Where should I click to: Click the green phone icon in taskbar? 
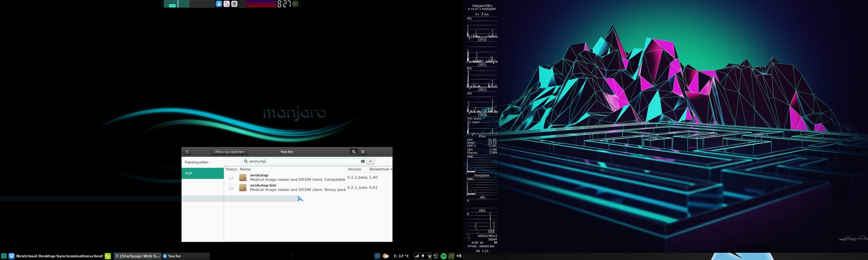click(108, 256)
